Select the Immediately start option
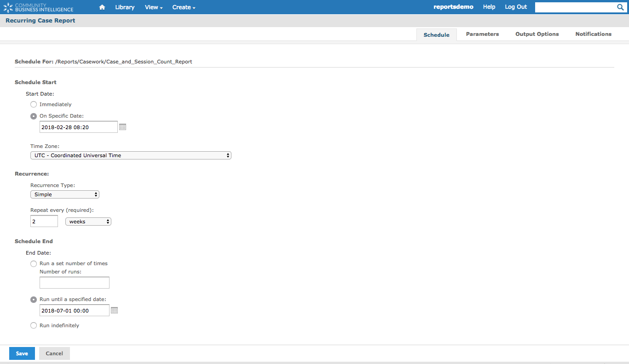The height and width of the screenshot is (364, 629). [x=34, y=104]
